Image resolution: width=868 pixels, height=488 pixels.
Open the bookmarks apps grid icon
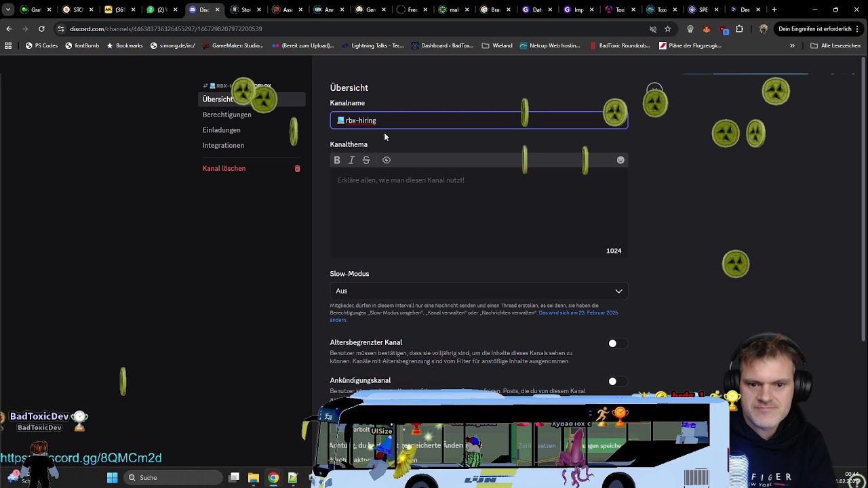point(8,45)
